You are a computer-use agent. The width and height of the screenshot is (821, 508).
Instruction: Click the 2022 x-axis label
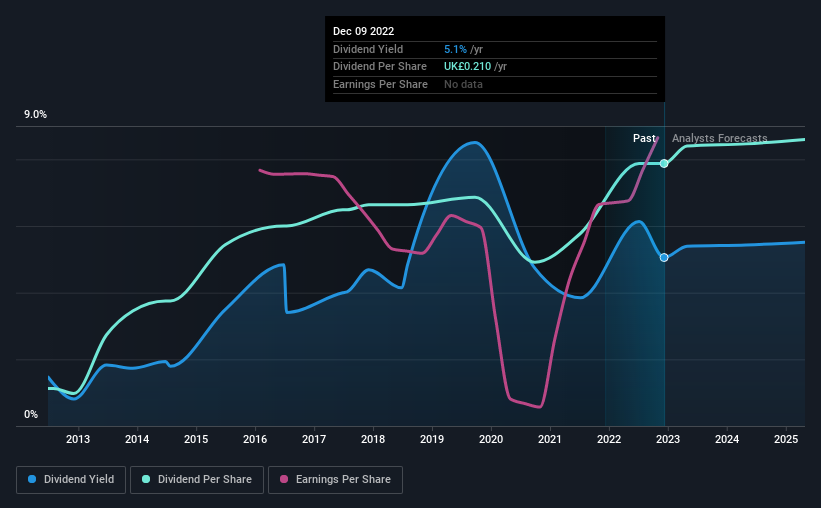(x=609, y=439)
